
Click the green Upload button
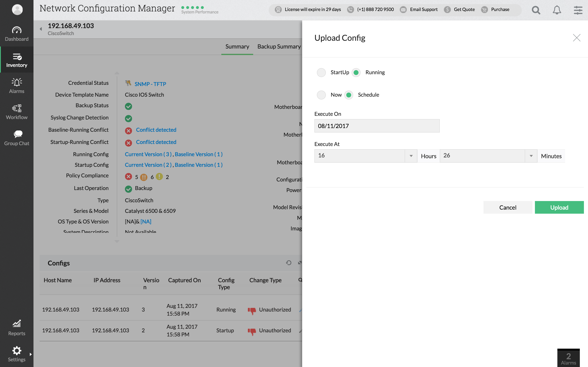[559, 207]
